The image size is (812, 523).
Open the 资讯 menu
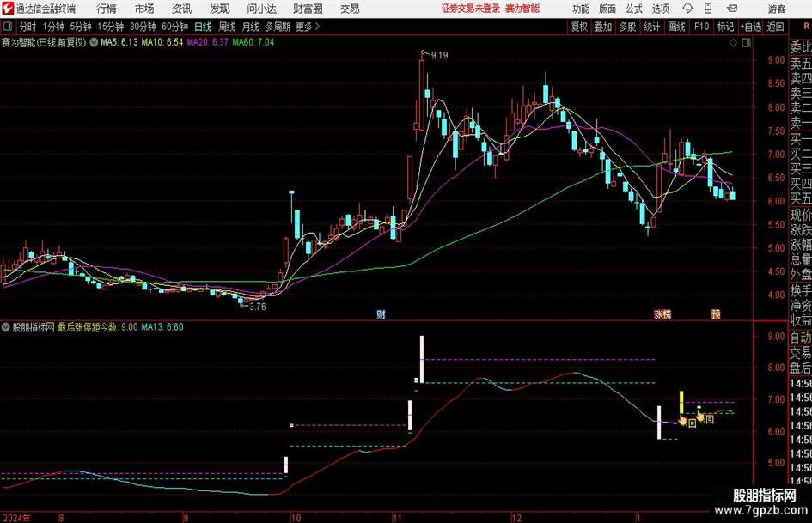182,9
